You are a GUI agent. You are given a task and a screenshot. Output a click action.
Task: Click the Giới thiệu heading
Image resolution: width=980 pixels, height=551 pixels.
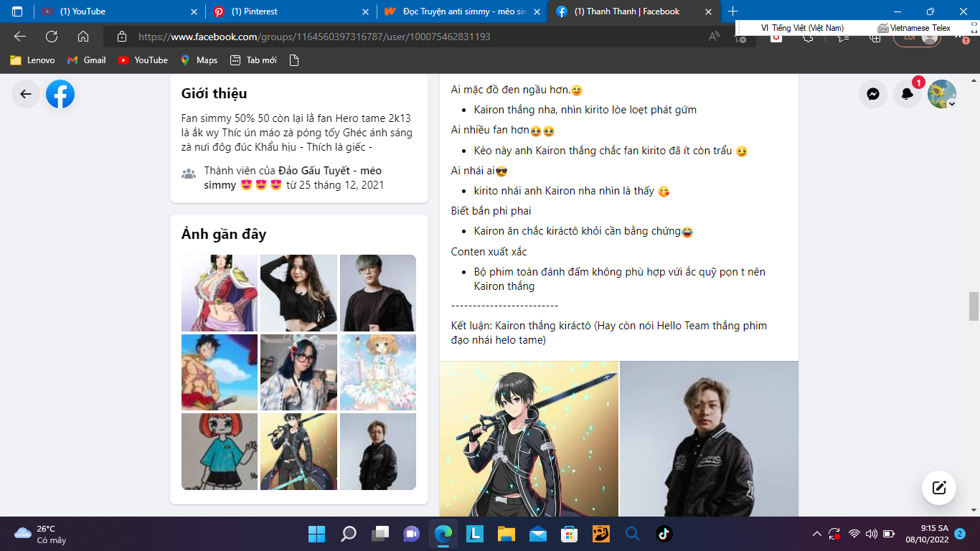pyautogui.click(x=214, y=93)
